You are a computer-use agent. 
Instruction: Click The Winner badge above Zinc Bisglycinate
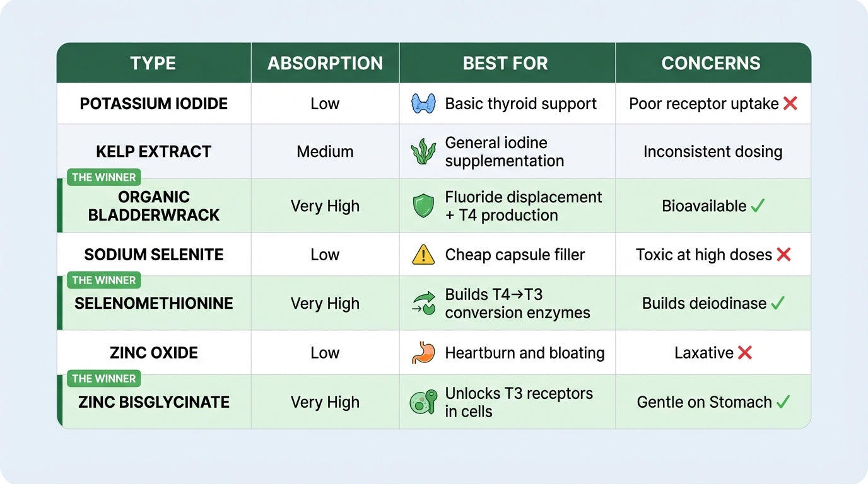(103, 378)
